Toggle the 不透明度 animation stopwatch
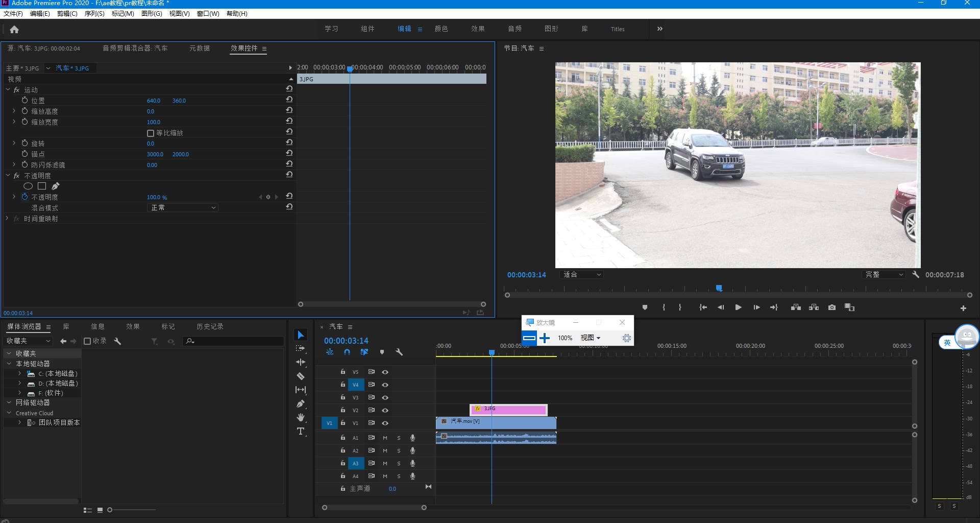 click(x=24, y=197)
